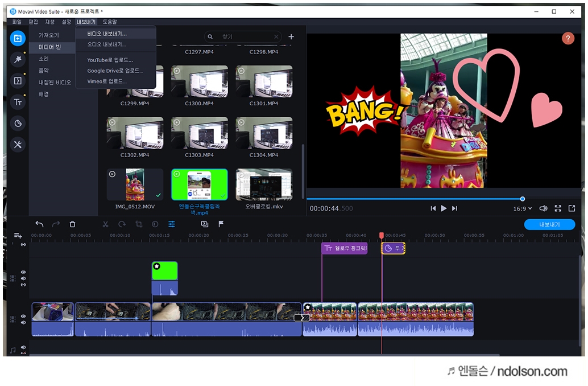Skip to previous frame
Image resolution: width=588 pixels, height=386 pixels.
[433, 208]
